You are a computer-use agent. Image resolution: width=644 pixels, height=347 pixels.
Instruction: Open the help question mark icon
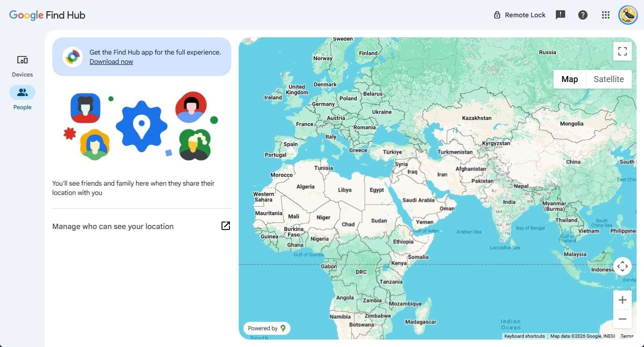click(x=583, y=15)
